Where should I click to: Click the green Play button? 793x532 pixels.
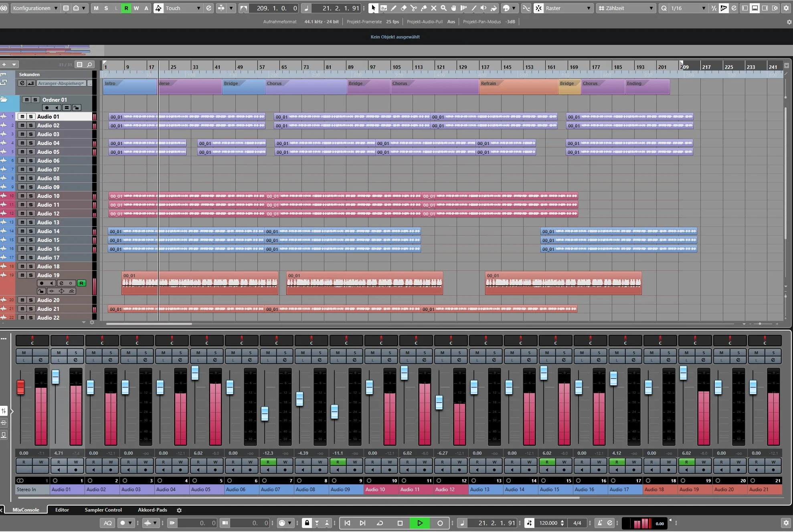point(420,523)
